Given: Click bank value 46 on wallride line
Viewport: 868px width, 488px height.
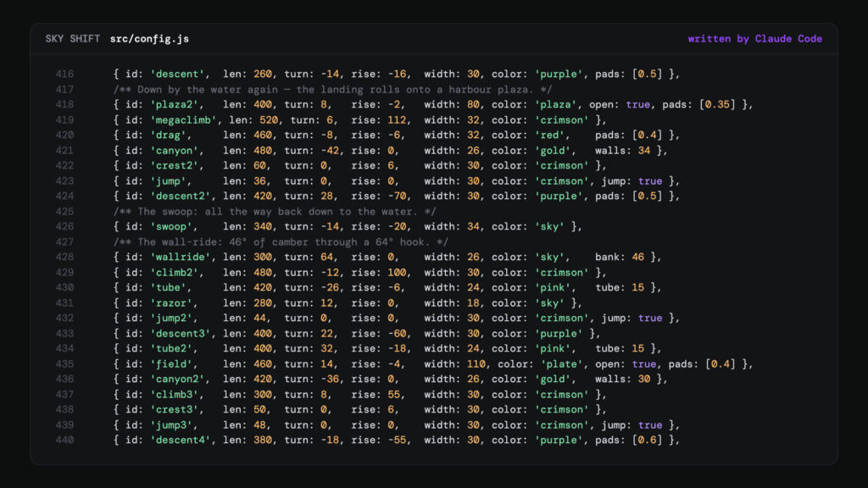Looking at the screenshot, I should click(x=637, y=257).
